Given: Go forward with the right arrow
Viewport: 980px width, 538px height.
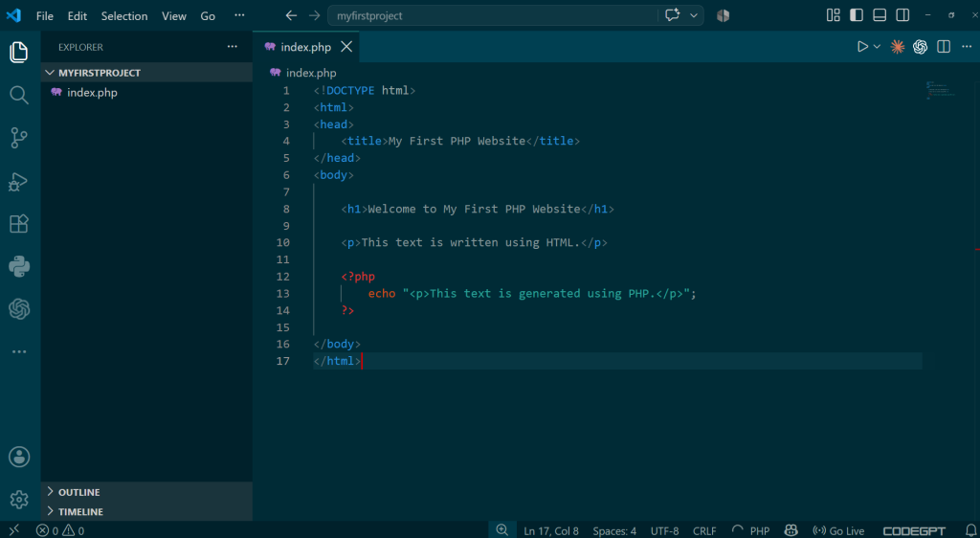Looking at the screenshot, I should [x=314, y=15].
